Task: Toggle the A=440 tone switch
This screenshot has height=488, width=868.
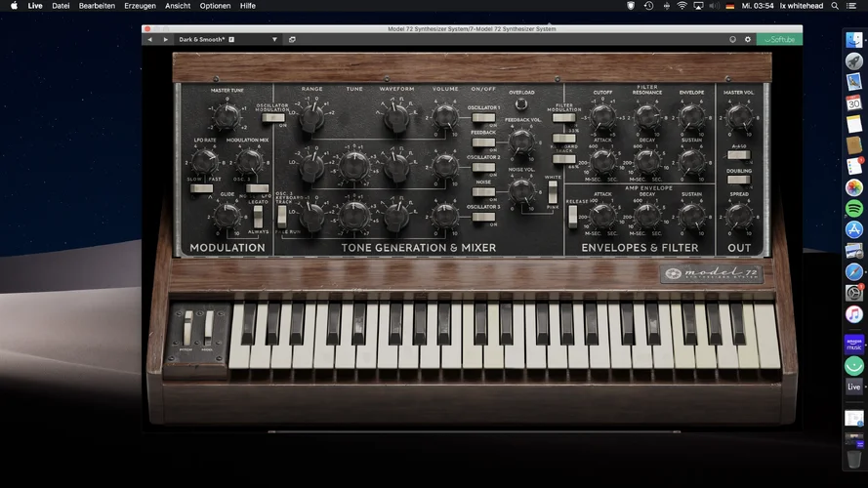Action: pyautogui.click(x=738, y=155)
